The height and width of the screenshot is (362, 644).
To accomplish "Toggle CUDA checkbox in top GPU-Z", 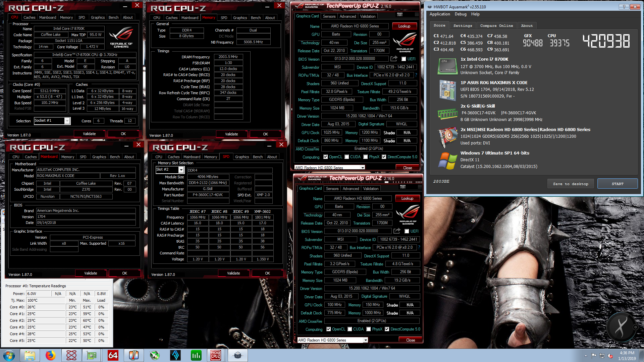I will (x=346, y=157).
